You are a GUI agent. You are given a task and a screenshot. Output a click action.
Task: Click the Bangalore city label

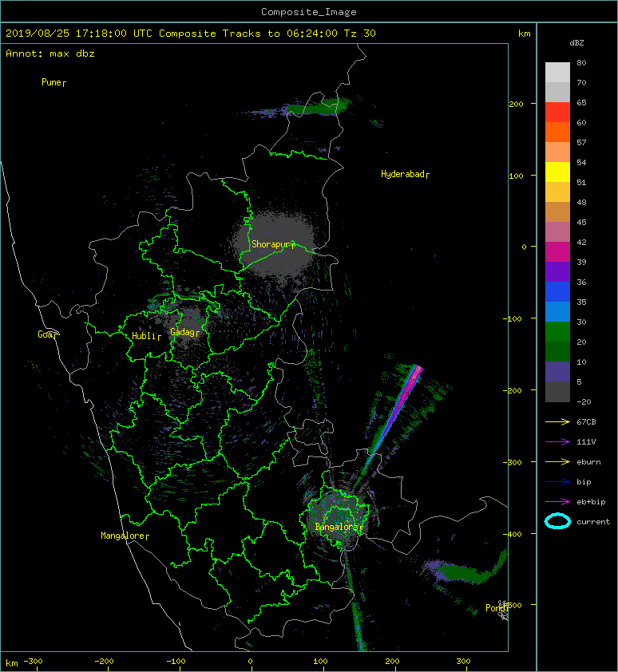tap(339, 527)
